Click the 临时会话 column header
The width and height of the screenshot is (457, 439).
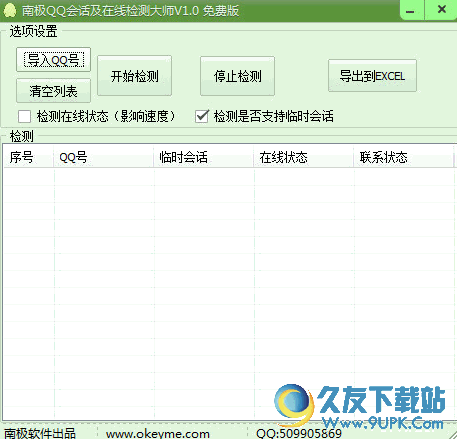(x=203, y=157)
